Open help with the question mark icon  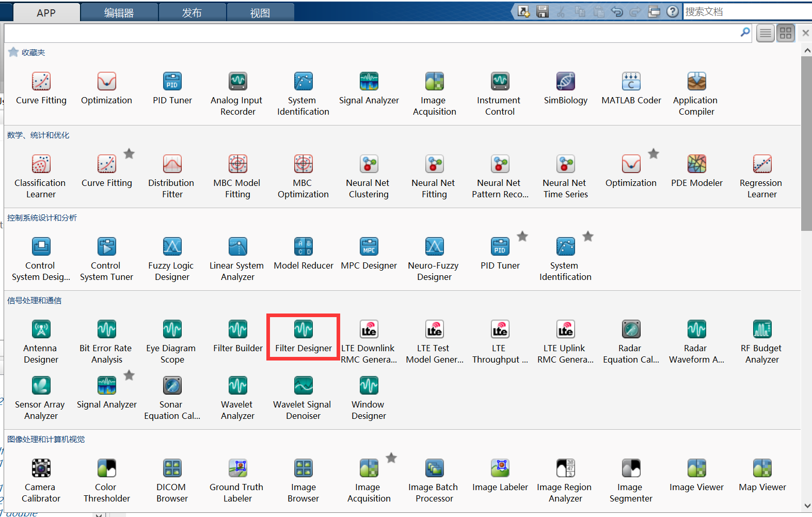673,11
